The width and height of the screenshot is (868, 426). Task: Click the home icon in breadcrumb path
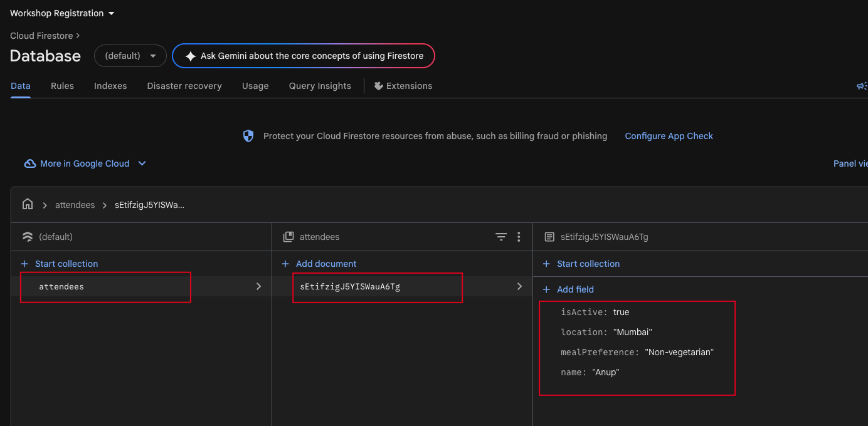click(27, 205)
